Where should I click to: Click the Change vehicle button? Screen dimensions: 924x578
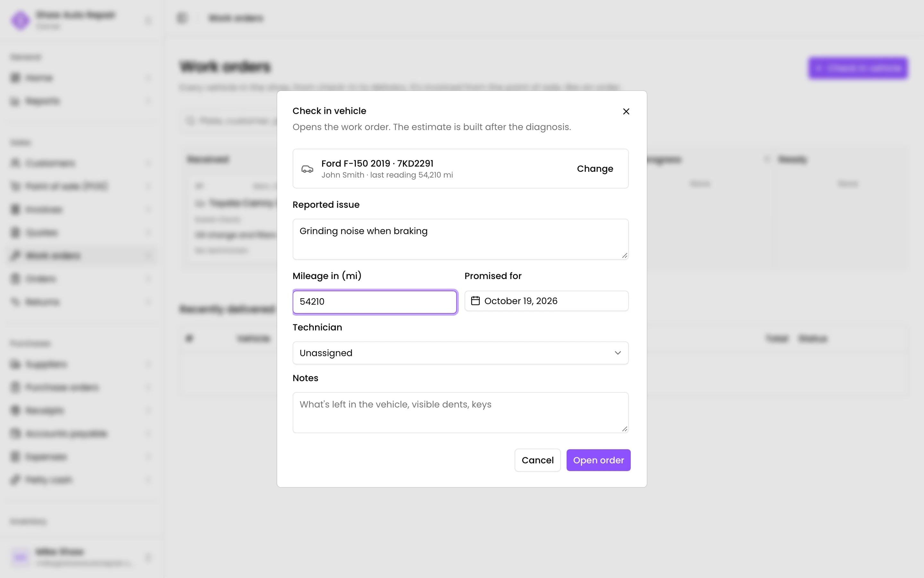tap(595, 169)
